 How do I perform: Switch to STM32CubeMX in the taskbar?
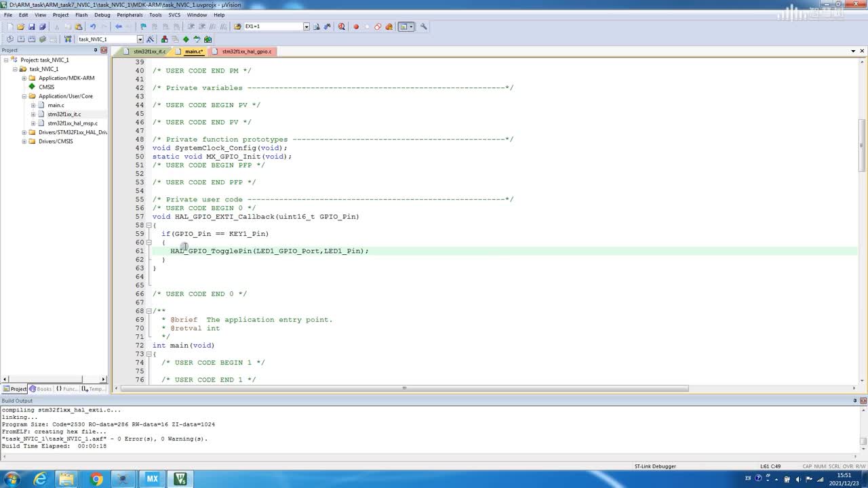coord(152,479)
